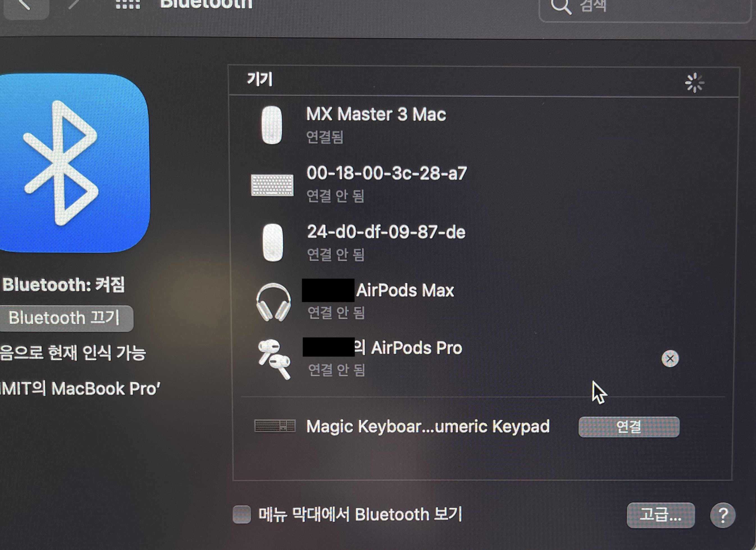Image resolution: width=756 pixels, height=550 pixels.
Task: Click the Magic Keyboard with Numeric Keypad icon
Action: coord(275,426)
